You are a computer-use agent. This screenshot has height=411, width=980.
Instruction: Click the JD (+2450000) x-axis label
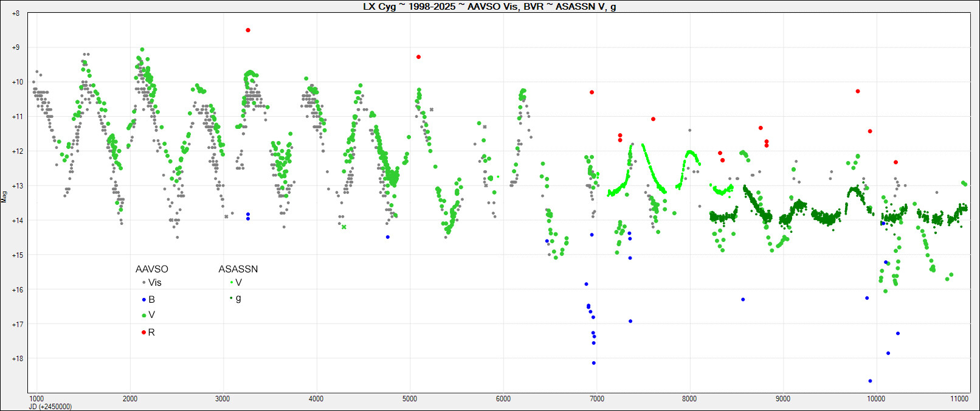click(50, 407)
